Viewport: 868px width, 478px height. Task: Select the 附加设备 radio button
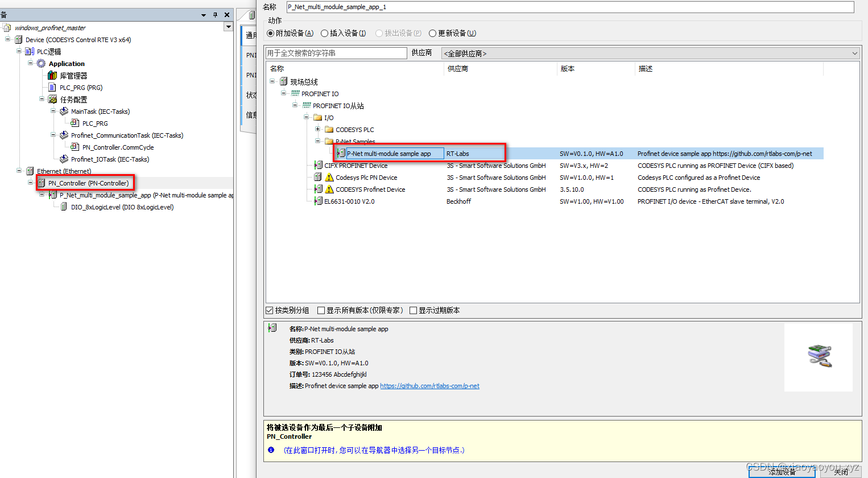(x=271, y=34)
